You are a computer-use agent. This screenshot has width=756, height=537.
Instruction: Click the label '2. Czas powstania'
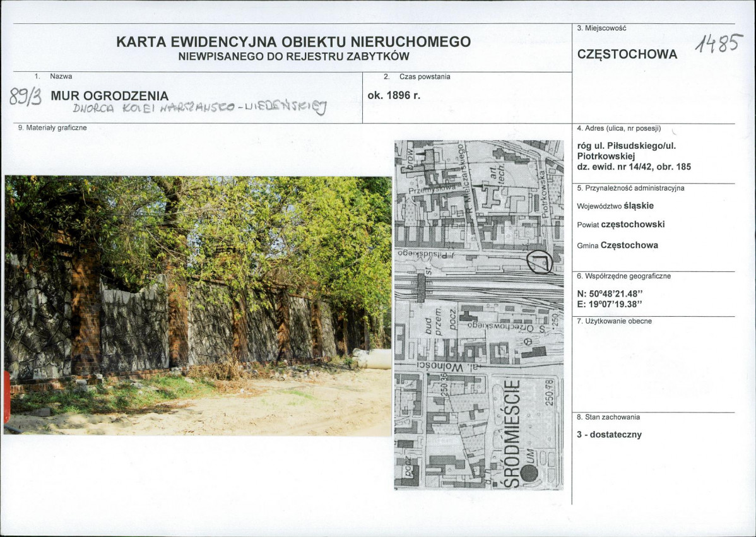(417, 76)
